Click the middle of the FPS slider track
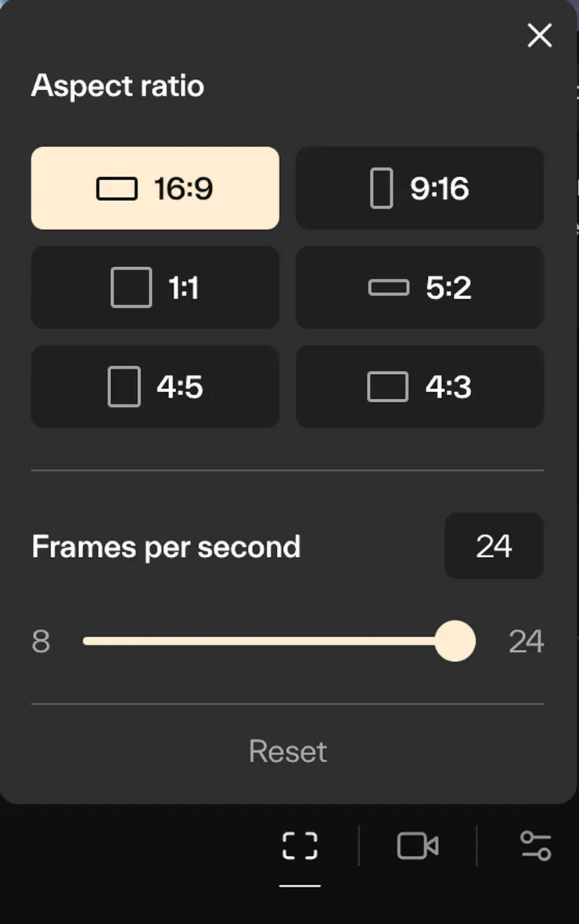579x924 pixels. (268, 641)
